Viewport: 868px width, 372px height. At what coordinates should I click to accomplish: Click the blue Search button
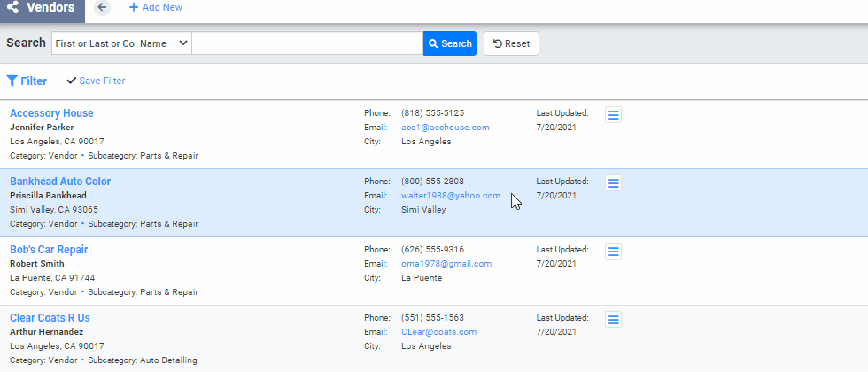449,43
